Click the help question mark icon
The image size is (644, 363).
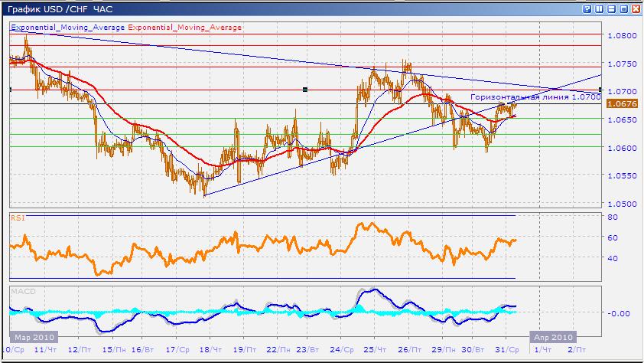(587, 8)
